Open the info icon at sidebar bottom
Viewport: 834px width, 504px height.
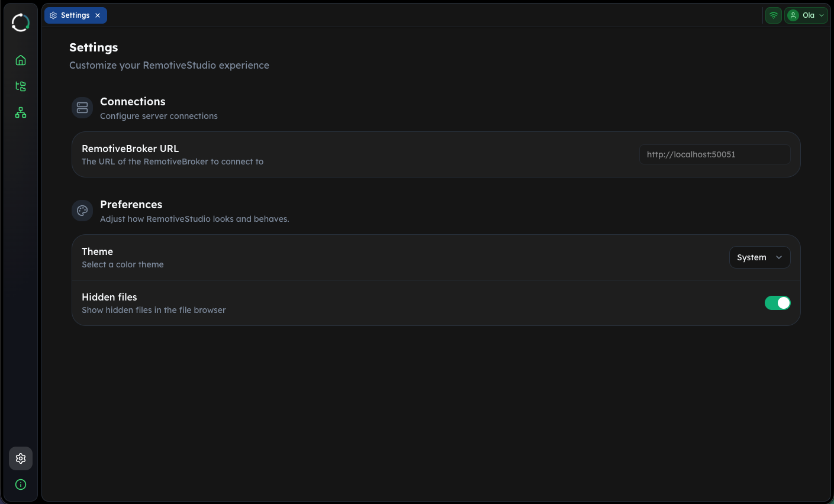point(20,484)
